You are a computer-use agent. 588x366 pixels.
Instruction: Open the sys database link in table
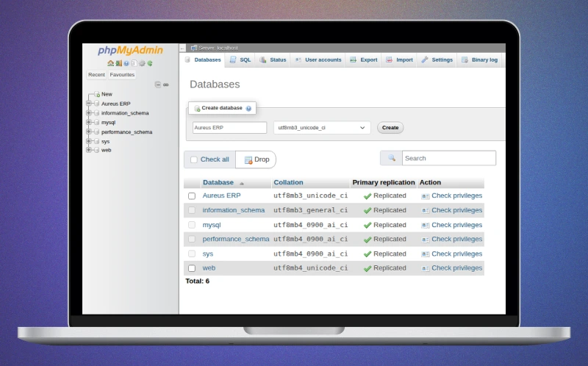point(208,254)
